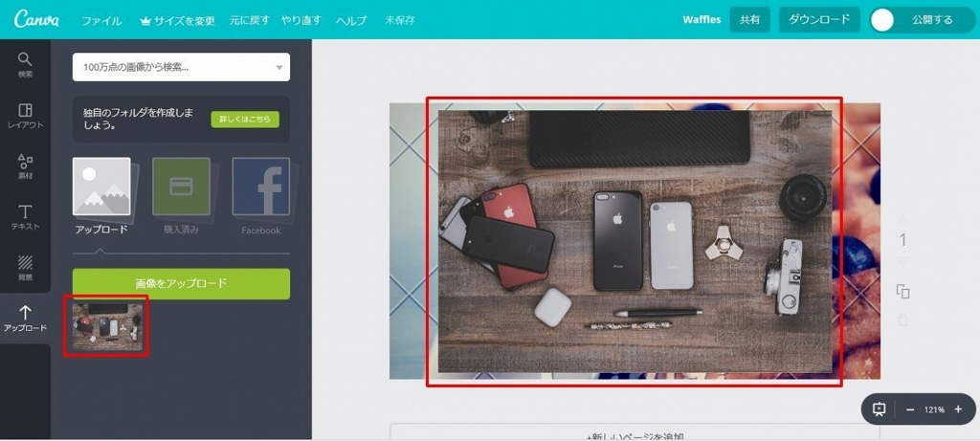Open the ヘルプ menu
The width and height of the screenshot is (980, 441).
point(351,21)
